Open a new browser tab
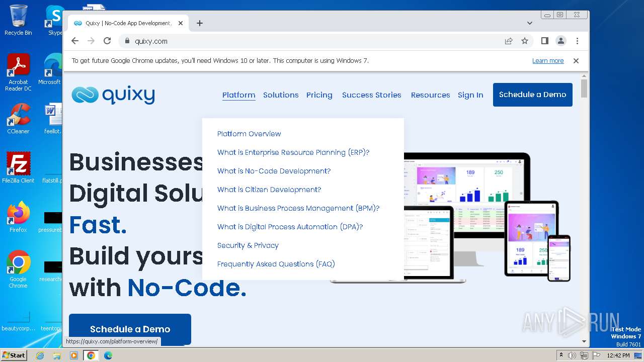This screenshot has width=644, height=362. click(200, 23)
